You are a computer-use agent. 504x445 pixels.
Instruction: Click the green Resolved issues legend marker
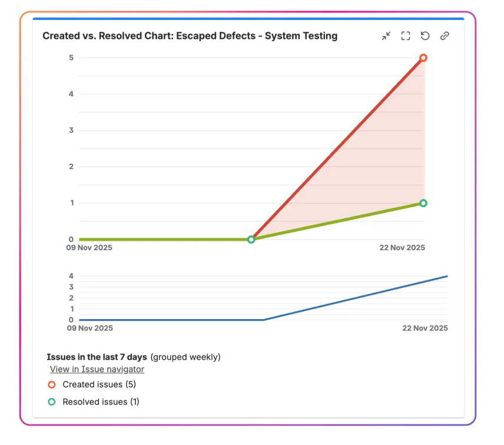coord(52,401)
